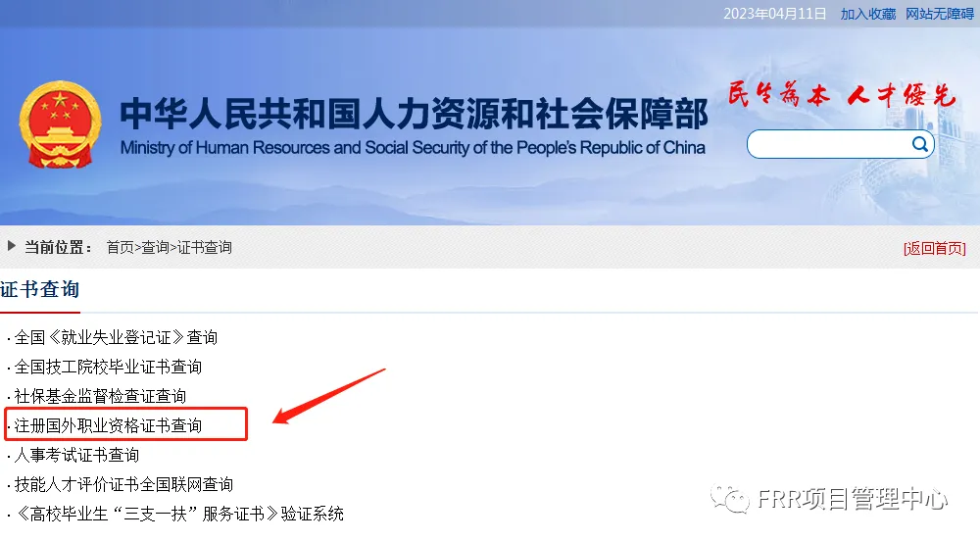Click the red 民生为本 人才优先 slogan
This screenshot has width=980, height=542.
pos(841,95)
